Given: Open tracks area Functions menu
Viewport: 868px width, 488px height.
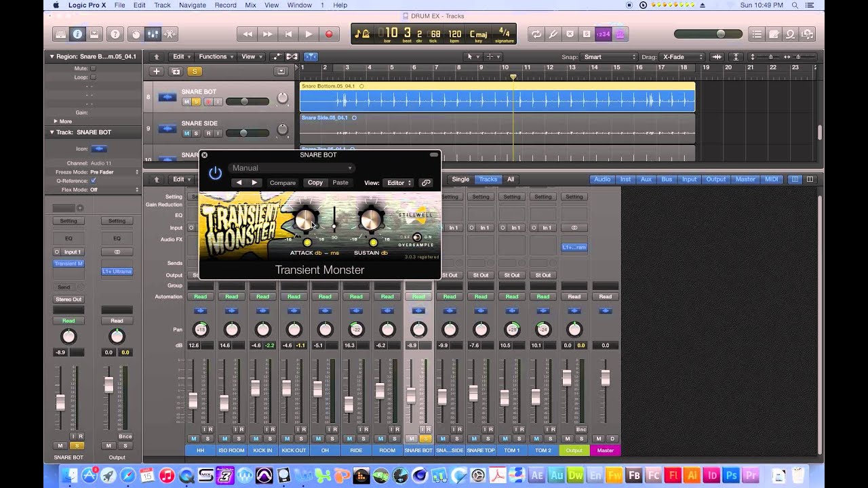Looking at the screenshot, I should (x=216, y=57).
